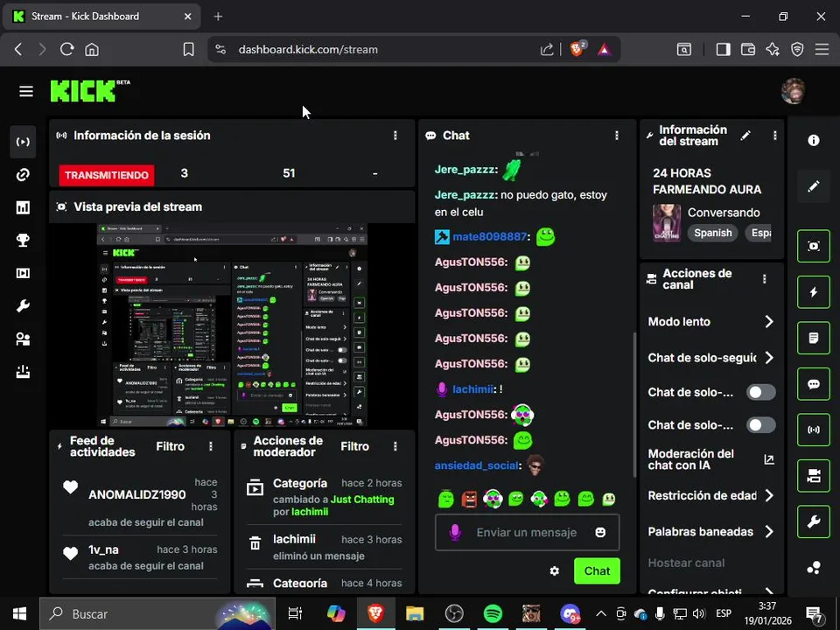Open the link icon in left sidebar

pos(23,175)
